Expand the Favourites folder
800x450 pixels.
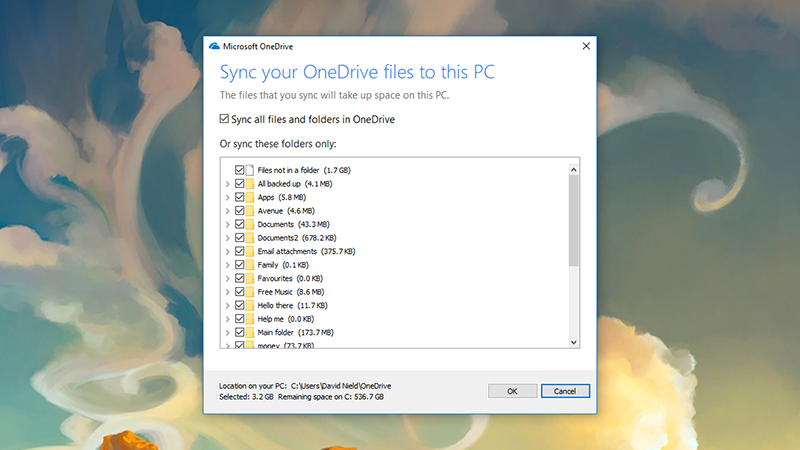pyautogui.click(x=228, y=278)
